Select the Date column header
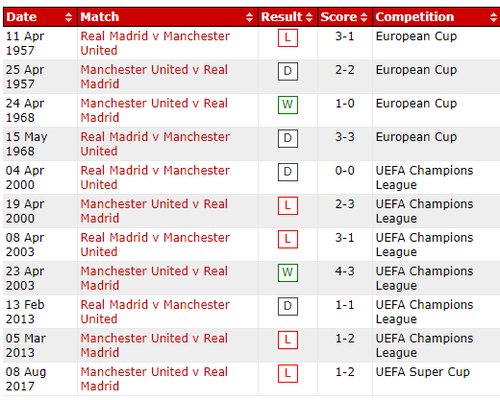500x400 pixels. click(40, 17)
